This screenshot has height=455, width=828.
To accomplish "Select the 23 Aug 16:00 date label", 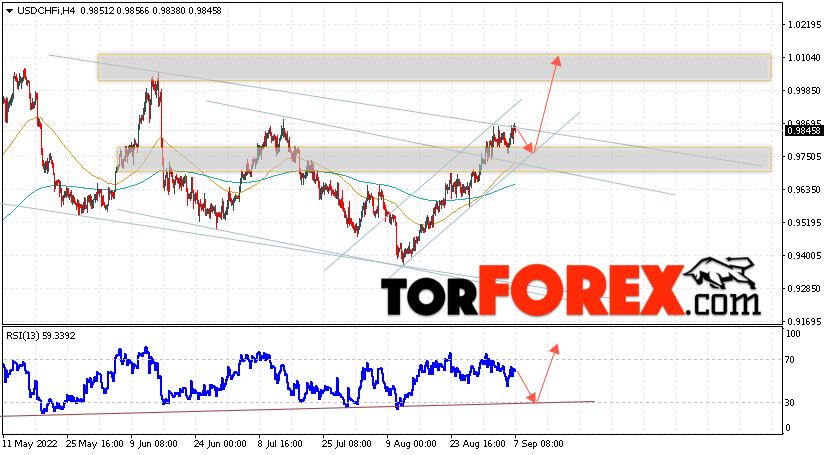I will coord(476,443).
